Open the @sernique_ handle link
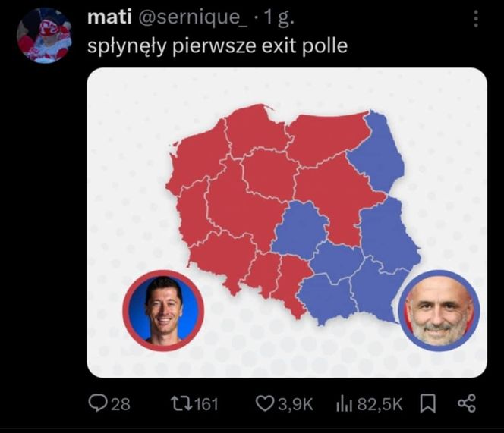The height and width of the screenshot is (433, 504). pyautogui.click(x=193, y=18)
